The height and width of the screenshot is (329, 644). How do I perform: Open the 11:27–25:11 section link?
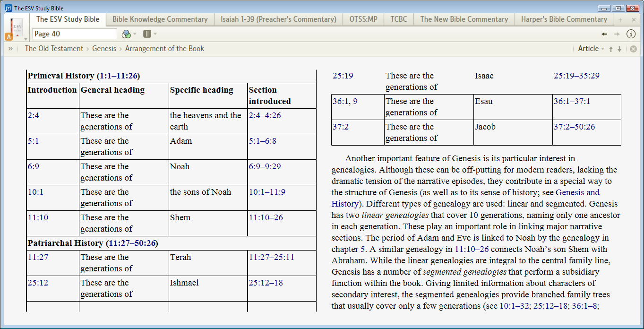click(272, 257)
